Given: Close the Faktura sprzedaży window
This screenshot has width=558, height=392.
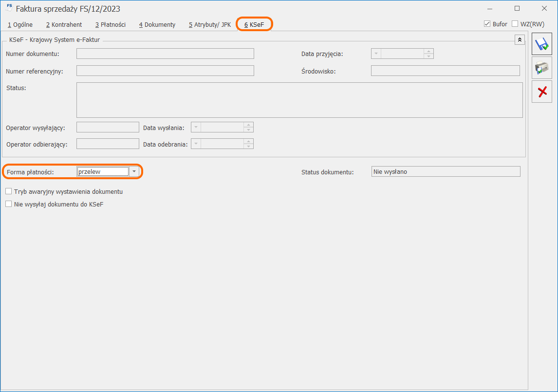Looking at the screenshot, I should click(544, 9).
